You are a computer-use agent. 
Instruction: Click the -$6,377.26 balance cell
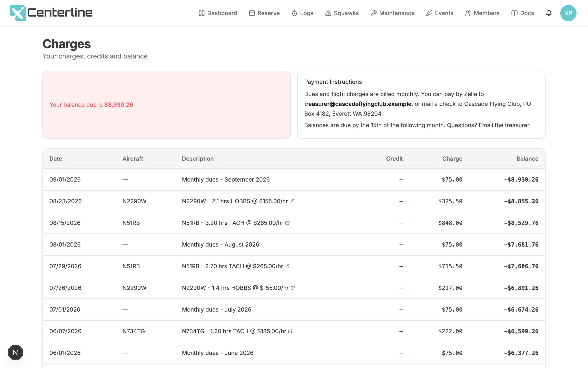pyautogui.click(x=521, y=353)
